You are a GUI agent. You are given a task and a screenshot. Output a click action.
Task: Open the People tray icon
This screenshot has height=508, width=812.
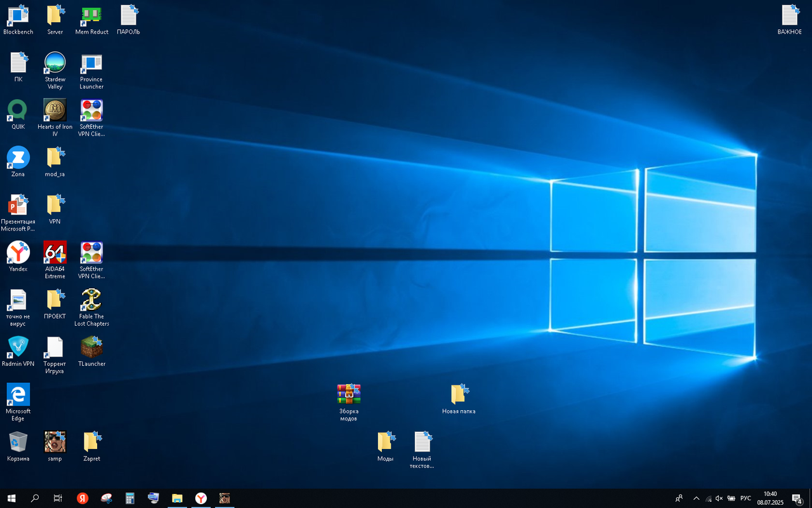pos(679,498)
